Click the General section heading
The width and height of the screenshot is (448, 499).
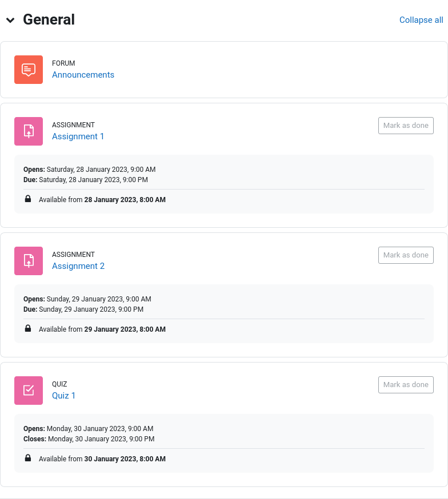(x=49, y=19)
